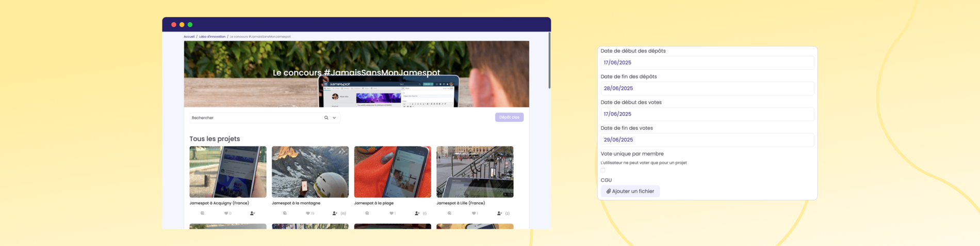Like the Jamespot à Acquigny project heart
Image resolution: width=980 pixels, height=246 pixels.
point(226,213)
